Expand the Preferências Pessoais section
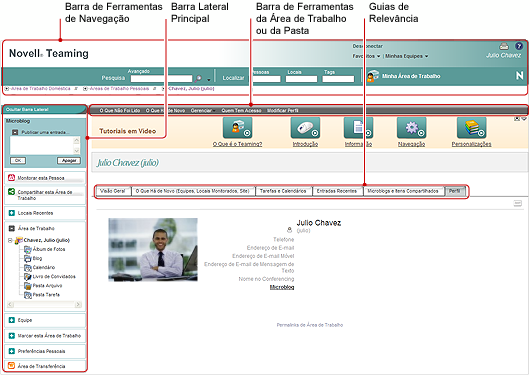The image size is (530, 375). (11, 351)
